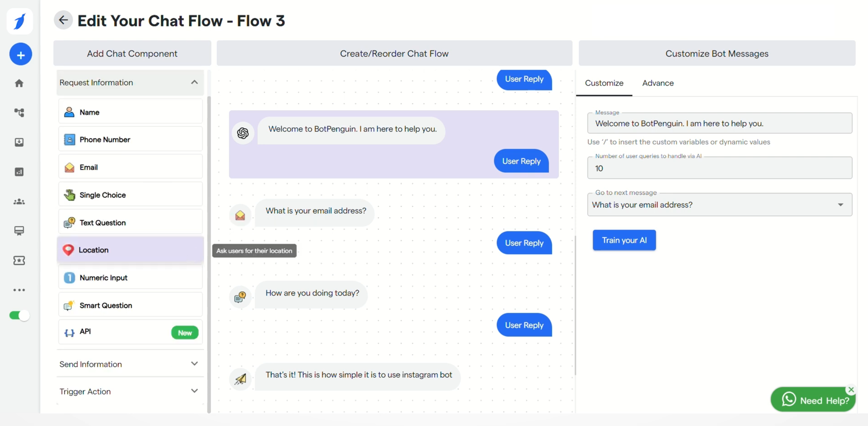
Task: Select the Location chat component icon
Action: point(68,250)
